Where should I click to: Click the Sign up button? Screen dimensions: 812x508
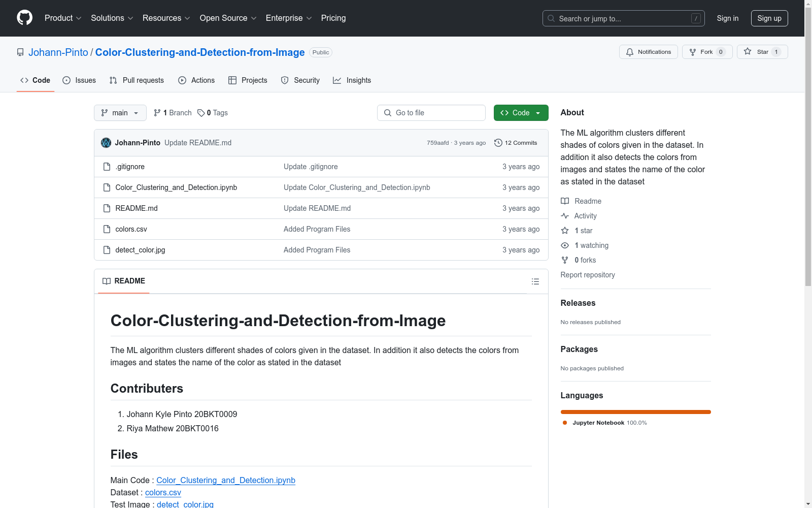tap(769, 18)
